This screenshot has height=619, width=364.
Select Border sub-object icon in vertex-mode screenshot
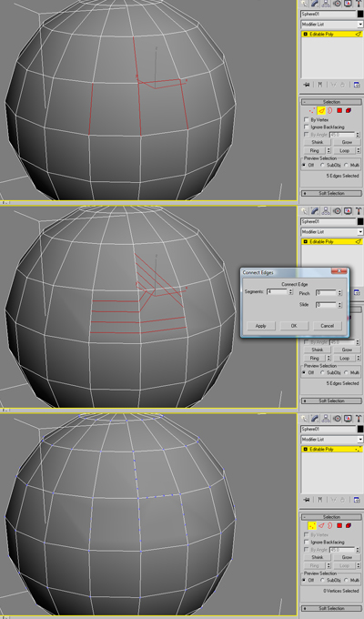[329, 526]
